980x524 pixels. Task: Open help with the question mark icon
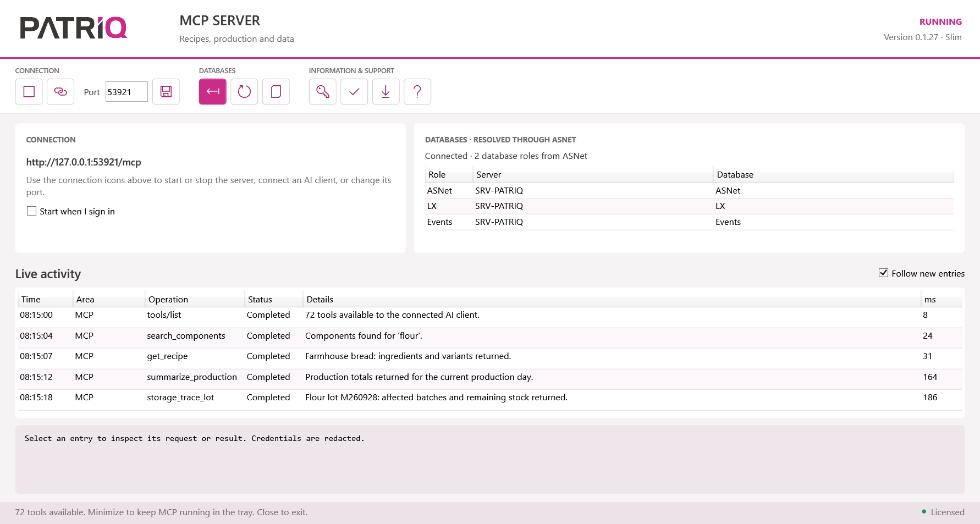coord(417,92)
